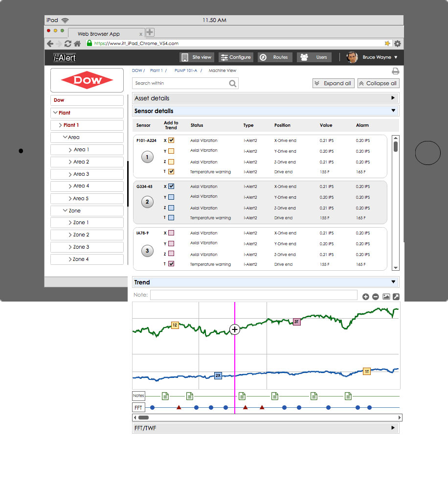
Task: Click the search magnifier icon
Action: tap(233, 84)
